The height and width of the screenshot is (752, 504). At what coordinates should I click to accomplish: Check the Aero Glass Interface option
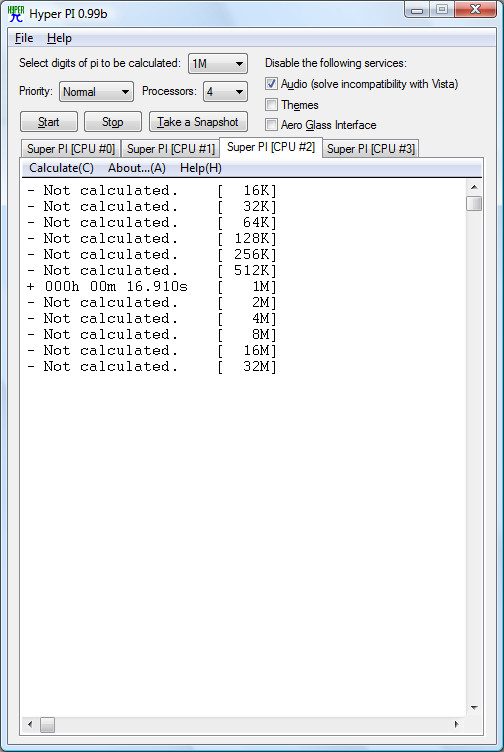[271, 125]
